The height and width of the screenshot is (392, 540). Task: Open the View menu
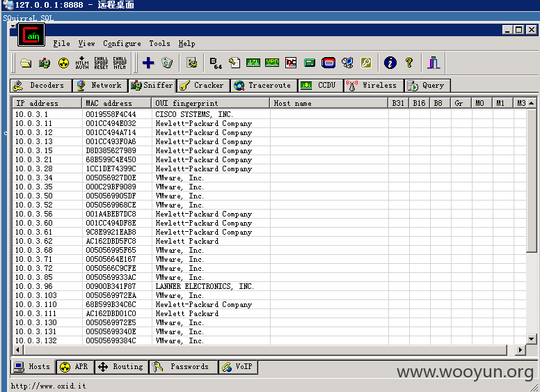(x=86, y=44)
